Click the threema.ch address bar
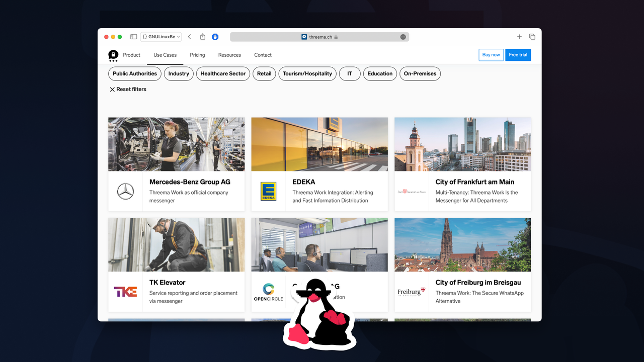 319,37
